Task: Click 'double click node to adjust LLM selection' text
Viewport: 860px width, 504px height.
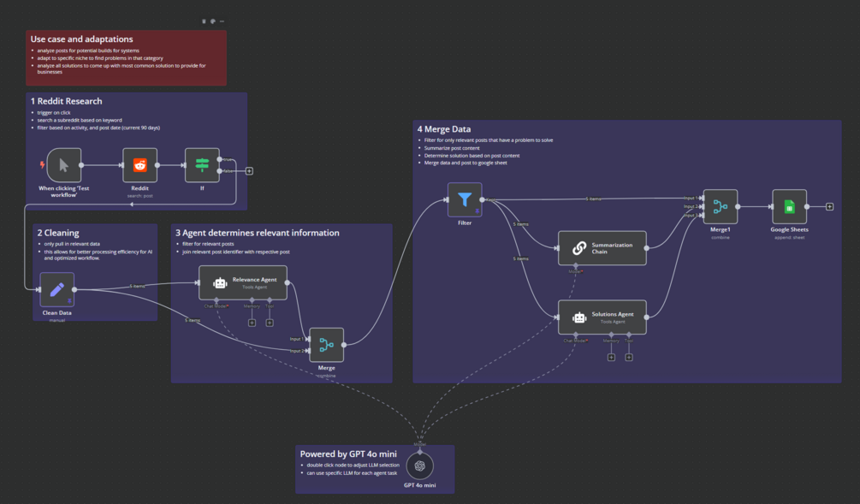Action: pyautogui.click(x=353, y=465)
